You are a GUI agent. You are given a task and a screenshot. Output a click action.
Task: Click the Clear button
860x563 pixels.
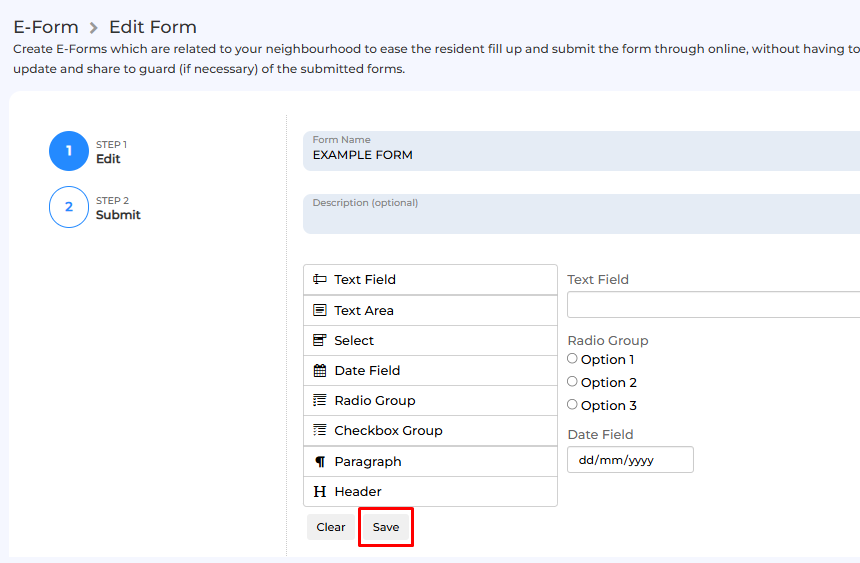(331, 527)
